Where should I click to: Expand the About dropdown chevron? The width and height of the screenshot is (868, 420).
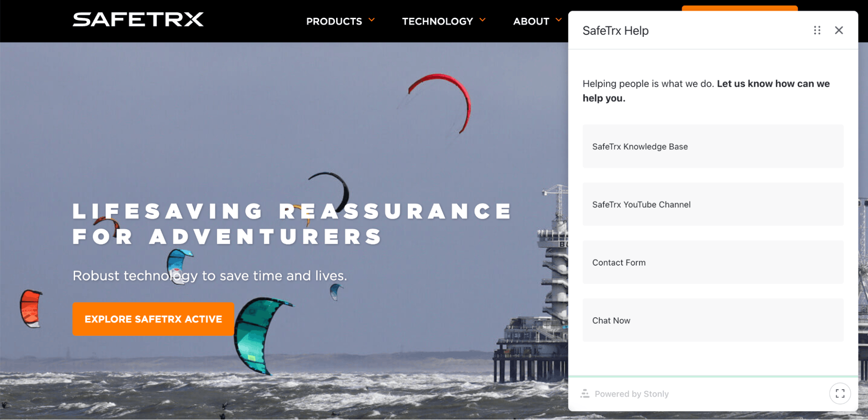[558, 20]
